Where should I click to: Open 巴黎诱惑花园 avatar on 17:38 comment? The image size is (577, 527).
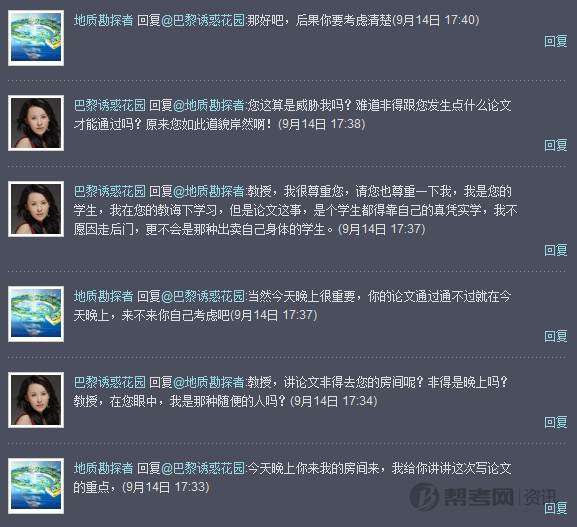[36, 123]
